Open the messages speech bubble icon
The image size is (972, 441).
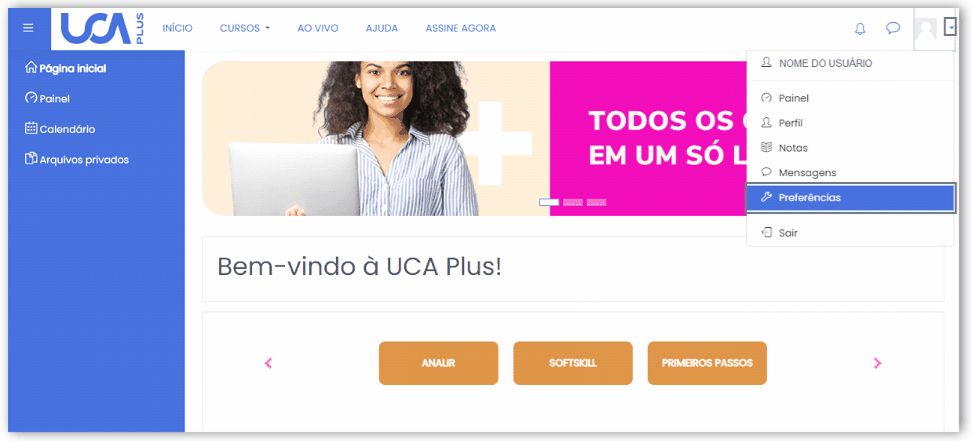pyautogui.click(x=893, y=28)
